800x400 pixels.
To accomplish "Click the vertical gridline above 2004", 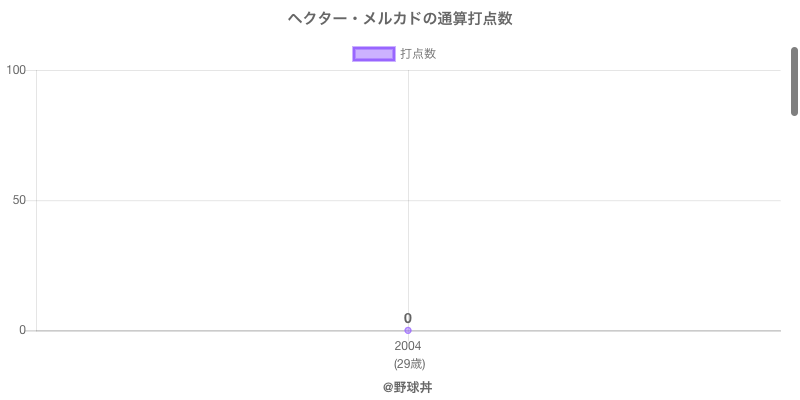I will [408, 150].
